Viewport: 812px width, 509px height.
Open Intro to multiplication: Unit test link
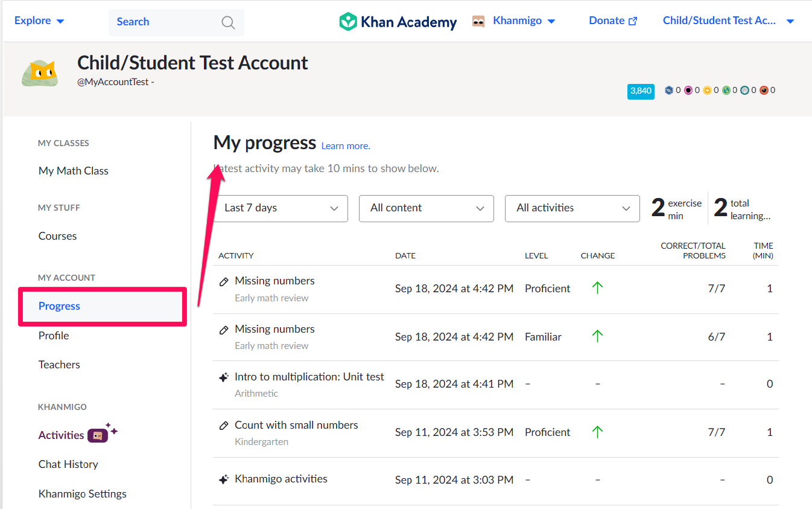(x=309, y=377)
